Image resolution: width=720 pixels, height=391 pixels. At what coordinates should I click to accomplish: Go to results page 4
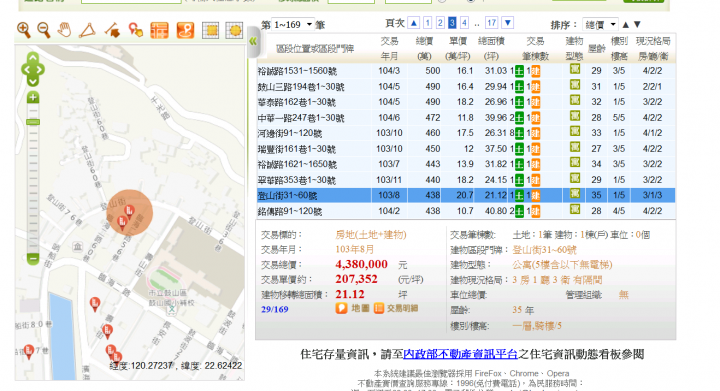(464, 23)
